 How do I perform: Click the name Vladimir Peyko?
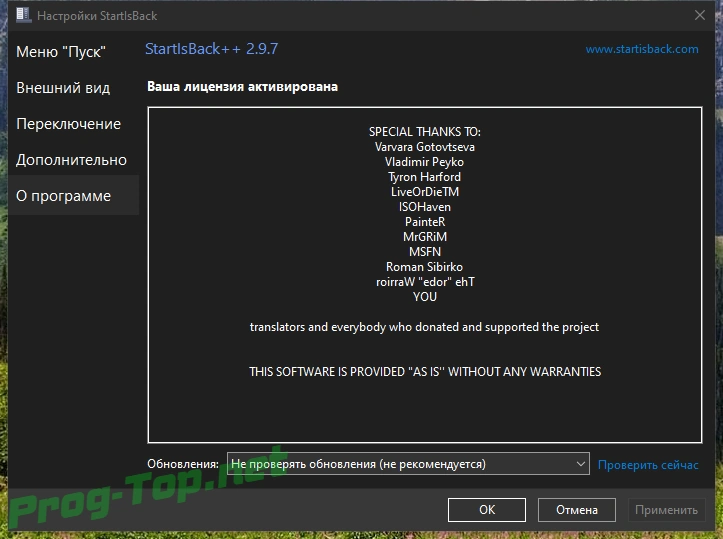(425, 162)
